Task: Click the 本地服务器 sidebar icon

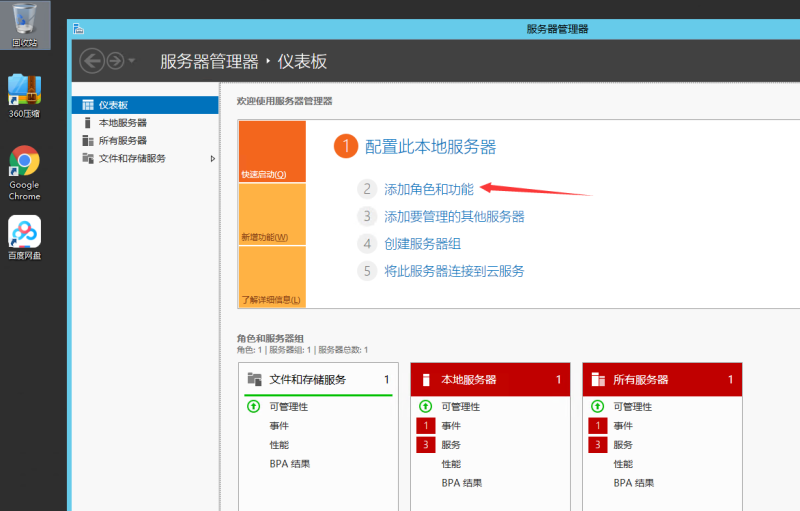Action: pyautogui.click(x=88, y=123)
